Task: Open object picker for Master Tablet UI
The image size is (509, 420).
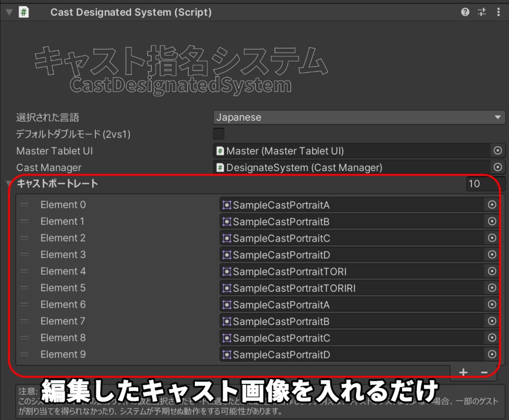Action: pyautogui.click(x=499, y=151)
